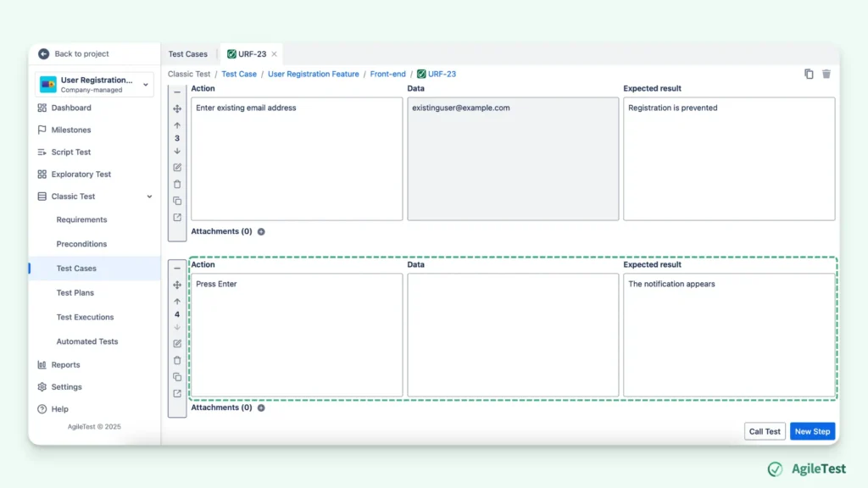868x488 pixels.
Task: Click the Press Enter action field
Action: (297, 335)
